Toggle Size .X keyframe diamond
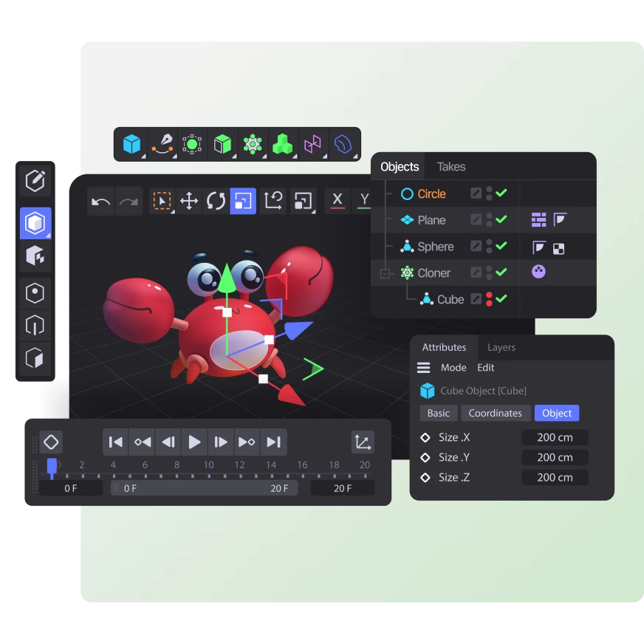 [425, 437]
